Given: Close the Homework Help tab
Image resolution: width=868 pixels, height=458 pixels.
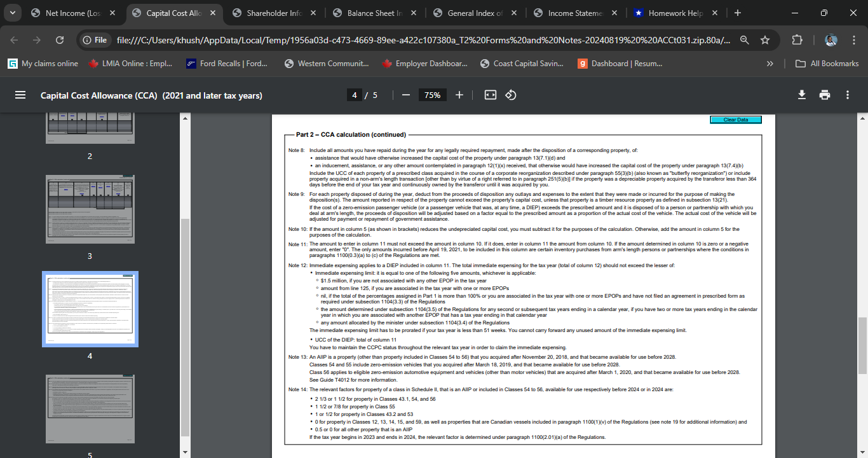Looking at the screenshot, I should tap(715, 13).
